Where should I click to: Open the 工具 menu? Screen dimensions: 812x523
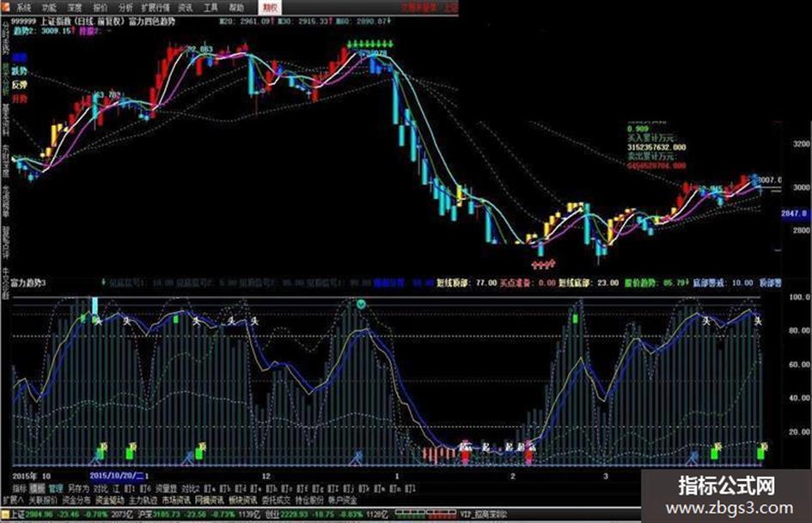coord(211,8)
